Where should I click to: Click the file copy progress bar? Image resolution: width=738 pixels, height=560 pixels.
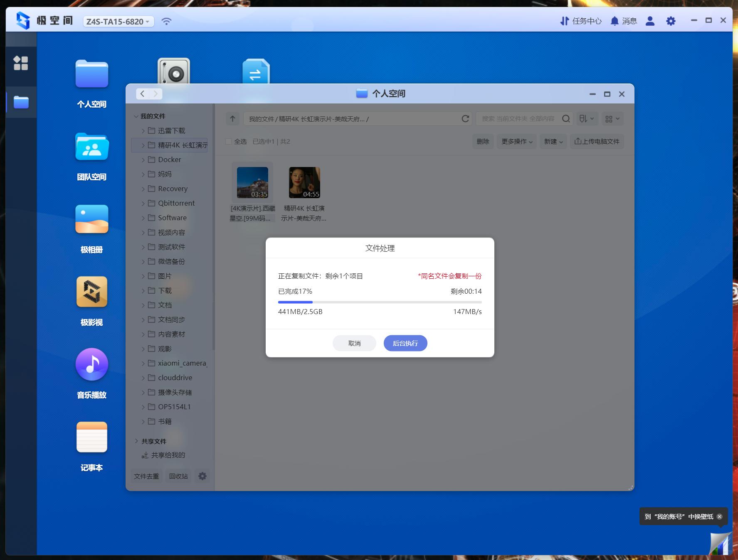tap(380, 302)
